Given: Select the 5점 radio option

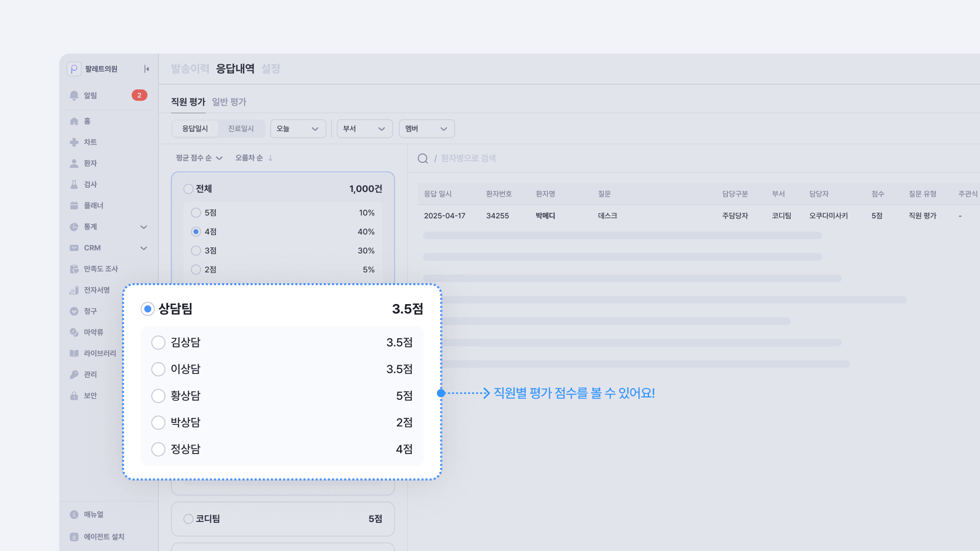Looking at the screenshot, I should [196, 213].
